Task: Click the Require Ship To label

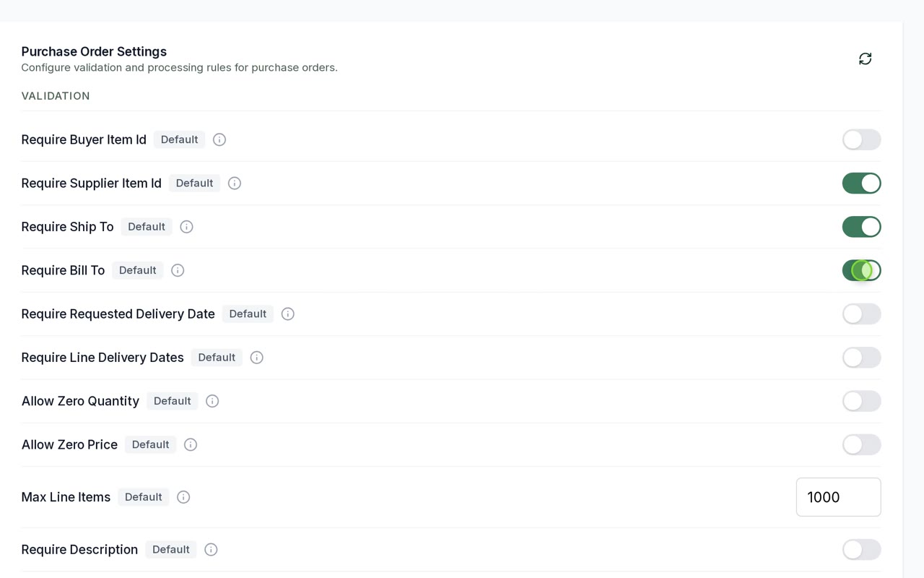Action: pos(67,227)
